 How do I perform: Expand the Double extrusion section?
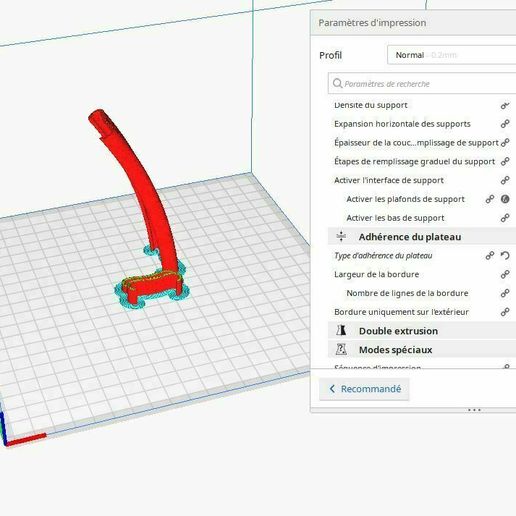pyautogui.click(x=422, y=331)
